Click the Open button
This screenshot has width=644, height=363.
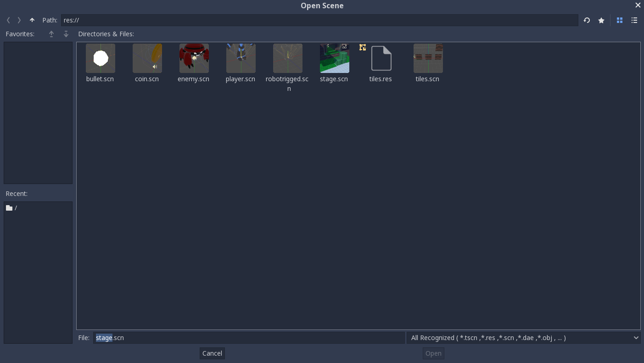pos(433,353)
